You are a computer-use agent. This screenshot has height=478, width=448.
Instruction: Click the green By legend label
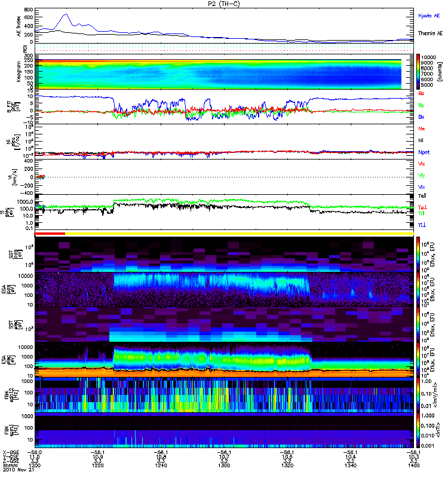point(421,106)
